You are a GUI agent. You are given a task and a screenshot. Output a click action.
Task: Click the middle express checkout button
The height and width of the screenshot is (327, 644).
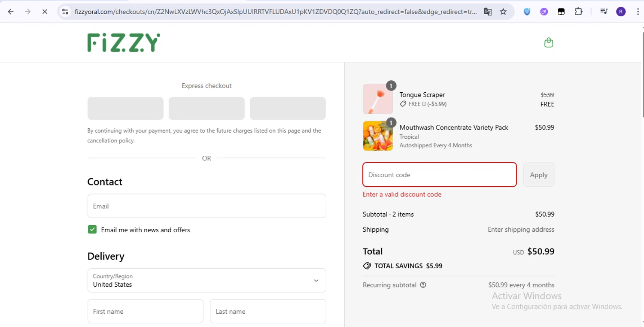click(x=207, y=108)
